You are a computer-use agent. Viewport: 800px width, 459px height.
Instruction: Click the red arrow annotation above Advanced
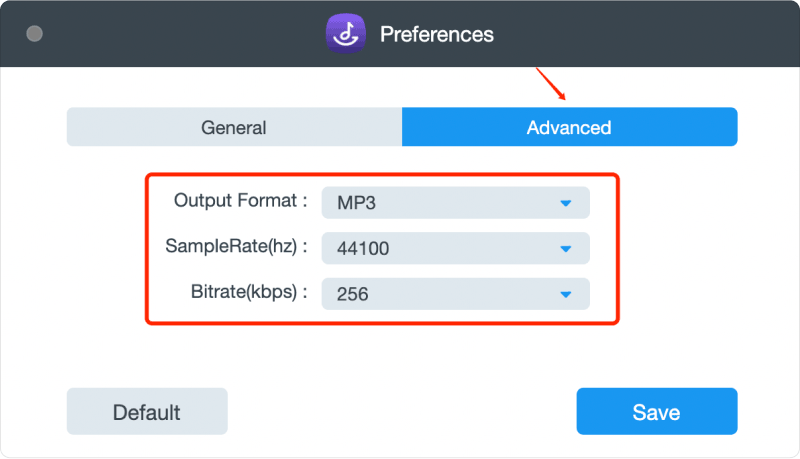coord(551,84)
